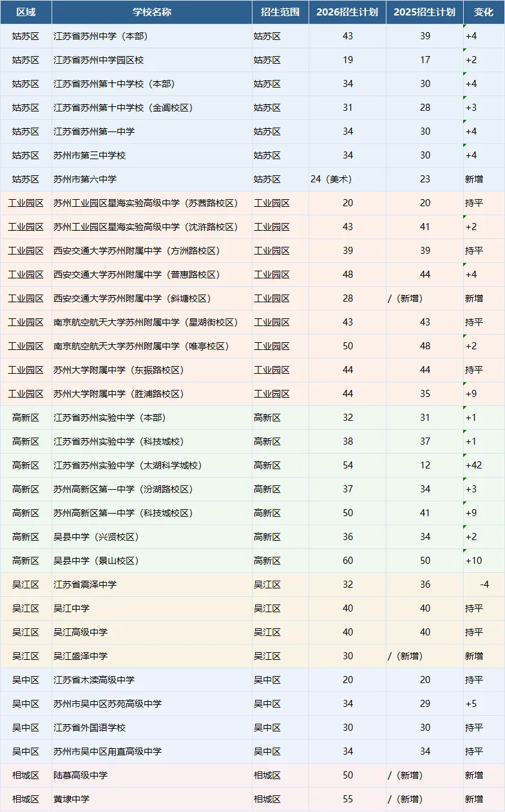Click the 招生范围 column header
505x812 pixels.
pyautogui.click(x=280, y=12)
